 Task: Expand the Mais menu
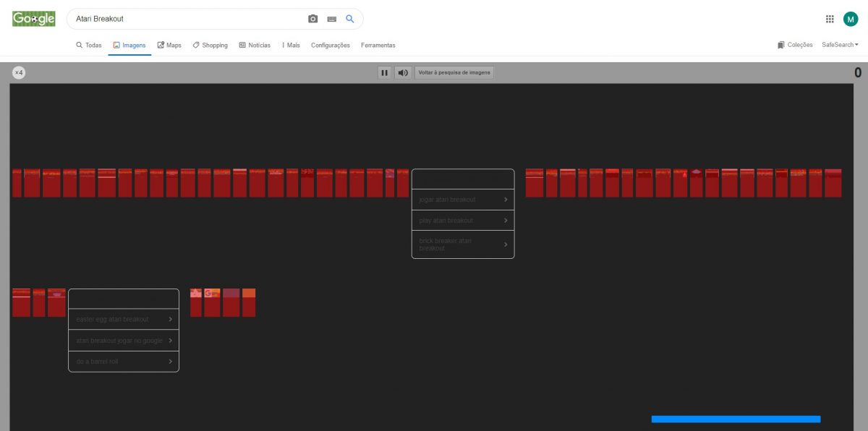point(291,45)
